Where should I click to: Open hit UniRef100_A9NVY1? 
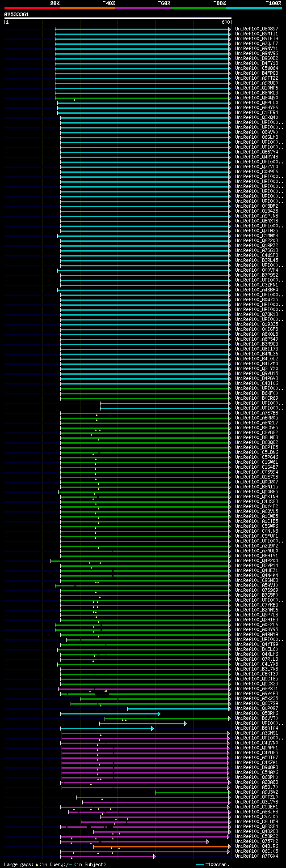(257, 49)
